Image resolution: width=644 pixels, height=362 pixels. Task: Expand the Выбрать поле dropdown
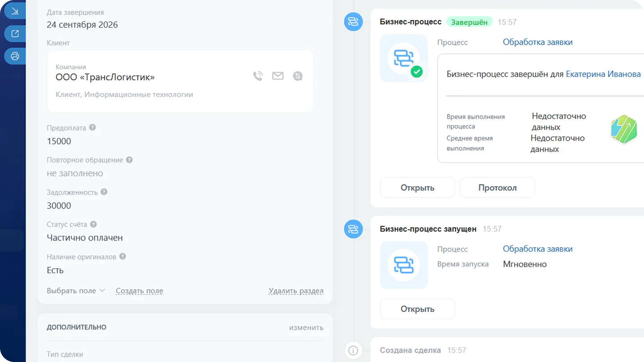[76, 291]
